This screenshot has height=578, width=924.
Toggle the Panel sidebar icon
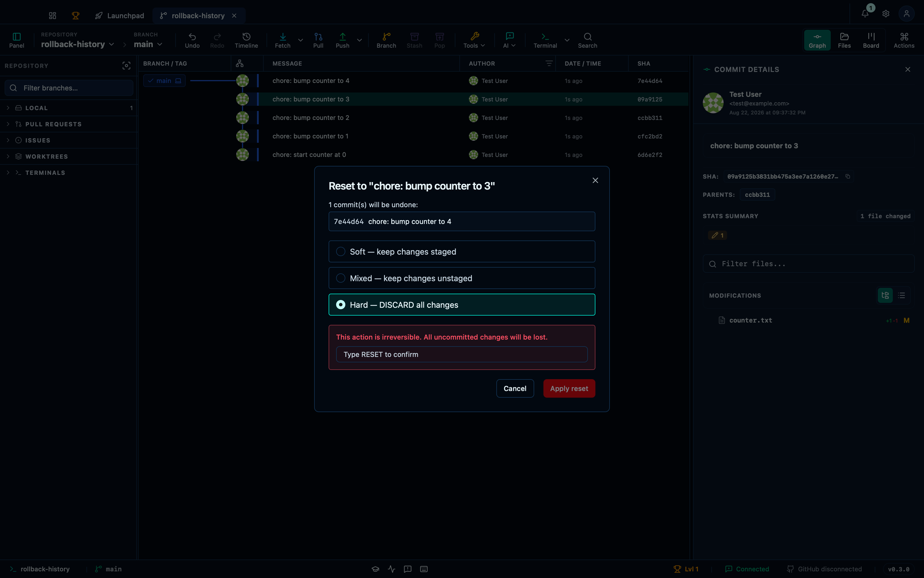(16, 40)
